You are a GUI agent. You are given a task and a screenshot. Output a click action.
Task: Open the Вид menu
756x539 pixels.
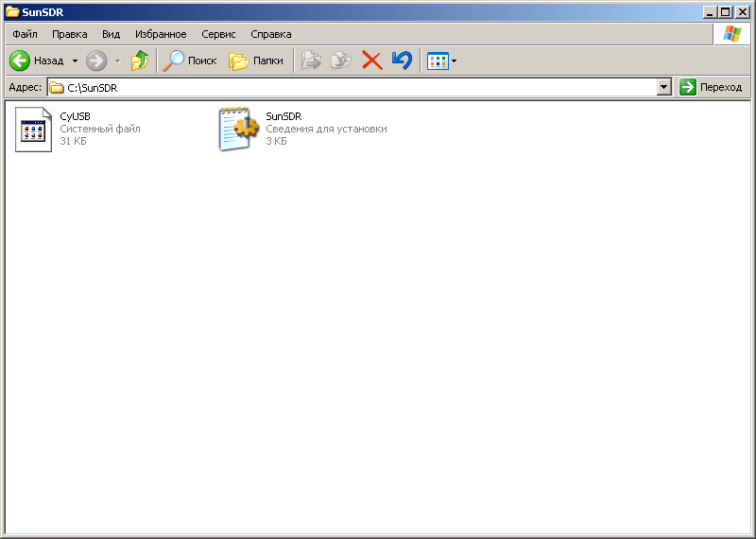(x=111, y=34)
